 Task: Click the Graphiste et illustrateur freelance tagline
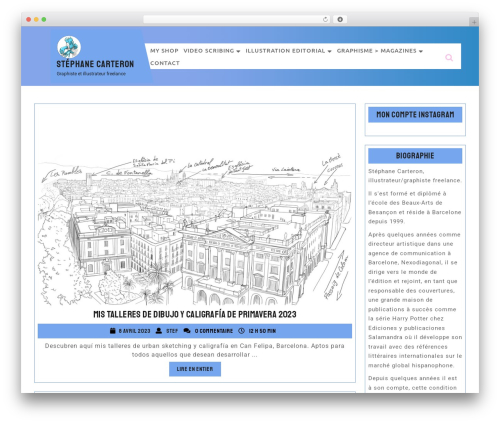91,74
